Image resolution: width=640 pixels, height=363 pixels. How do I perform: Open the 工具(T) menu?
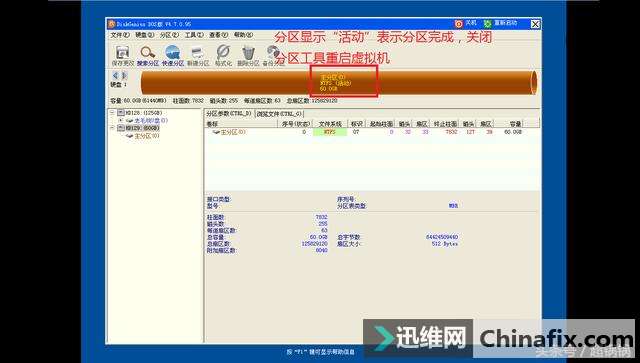point(194,35)
